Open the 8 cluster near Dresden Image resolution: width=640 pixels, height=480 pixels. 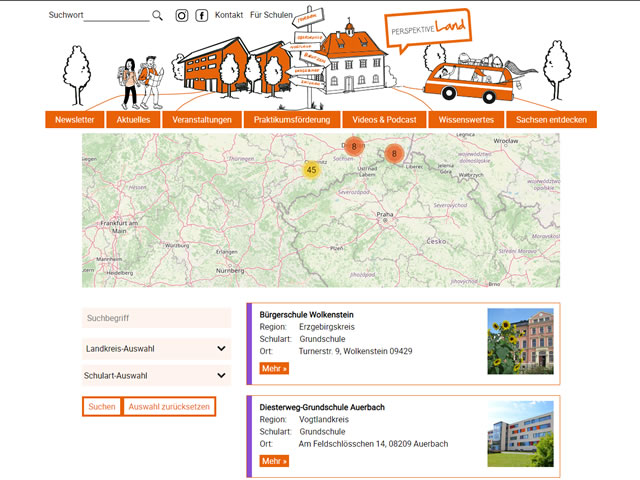(354, 146)
